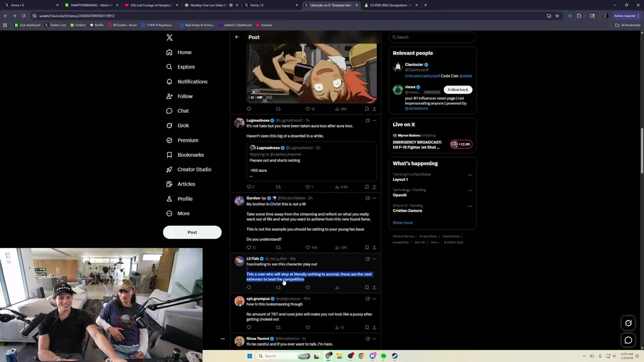Like the Lugmadness post

pos(307,187)
